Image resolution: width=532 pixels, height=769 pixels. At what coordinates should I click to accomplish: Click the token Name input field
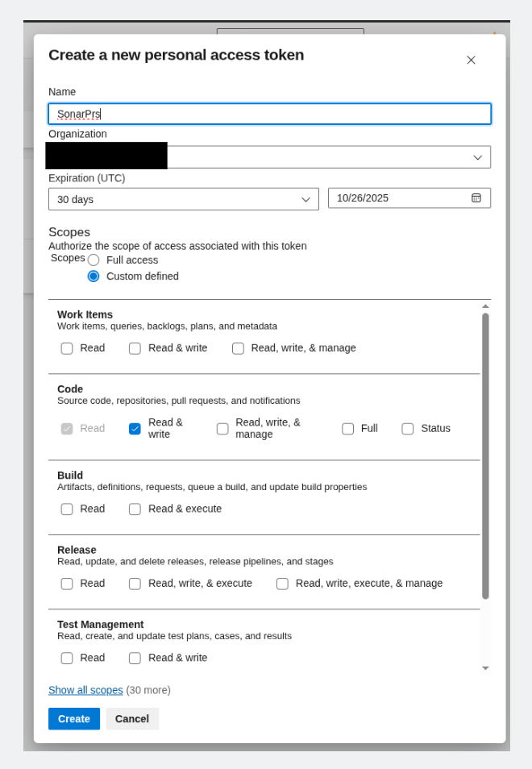coord(269,114)
